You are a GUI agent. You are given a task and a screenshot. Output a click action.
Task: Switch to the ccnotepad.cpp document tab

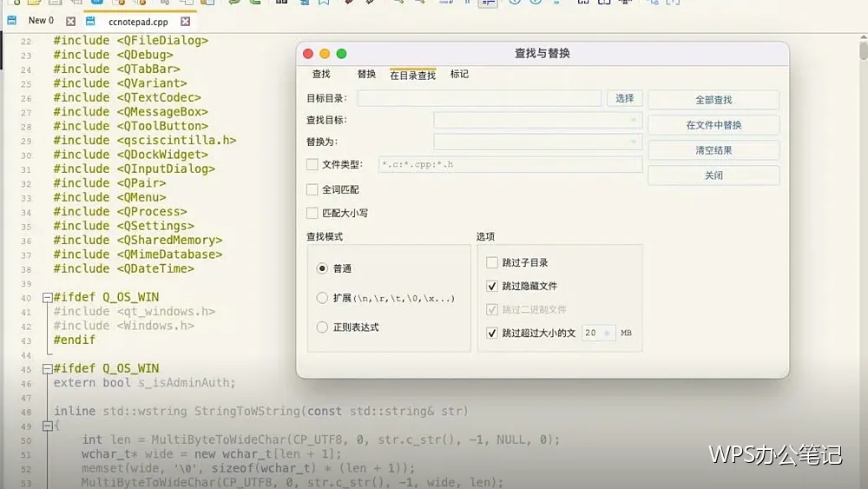click(x=138, y=22)
